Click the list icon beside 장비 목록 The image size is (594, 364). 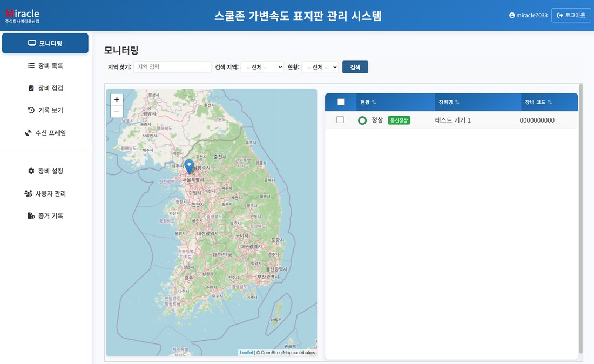31,65
